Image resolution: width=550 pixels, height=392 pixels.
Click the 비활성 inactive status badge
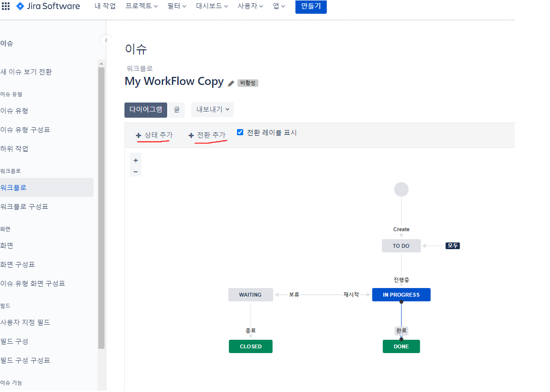(x=248, y=83)
